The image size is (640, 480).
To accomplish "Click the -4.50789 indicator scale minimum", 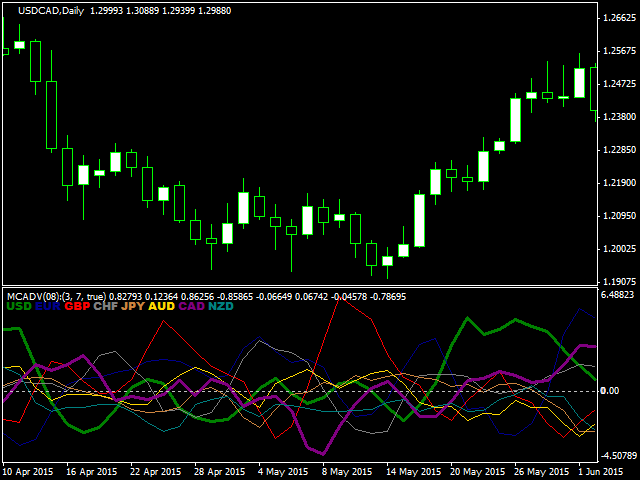I will [x=619, y=456].
